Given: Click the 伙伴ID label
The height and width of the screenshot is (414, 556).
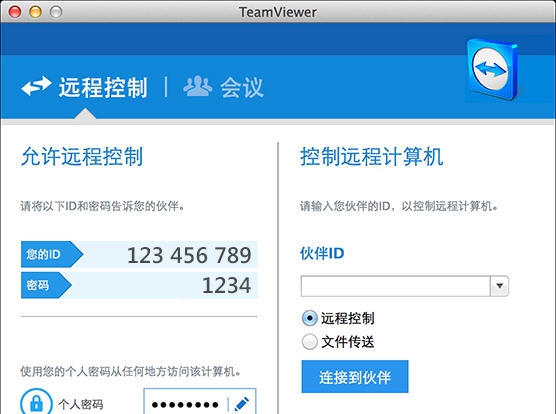Looking at the screenshot, I should 322,253.
